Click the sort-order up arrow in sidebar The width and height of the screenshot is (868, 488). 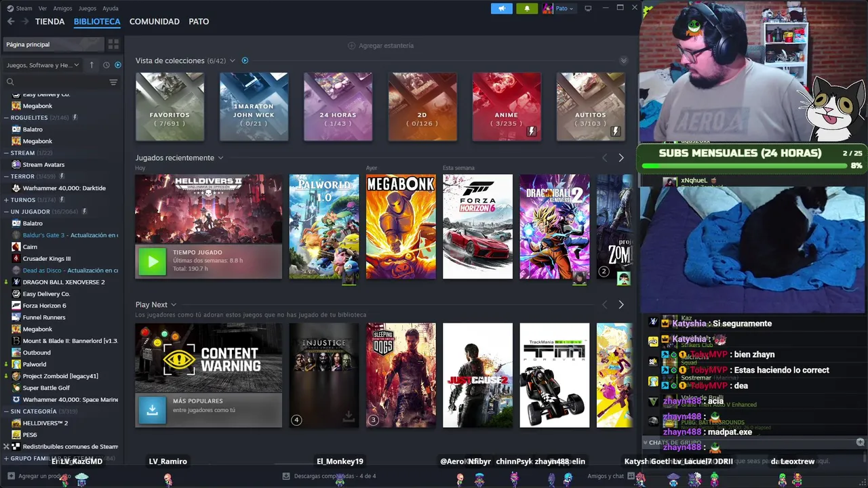click(x=92, y=65)
